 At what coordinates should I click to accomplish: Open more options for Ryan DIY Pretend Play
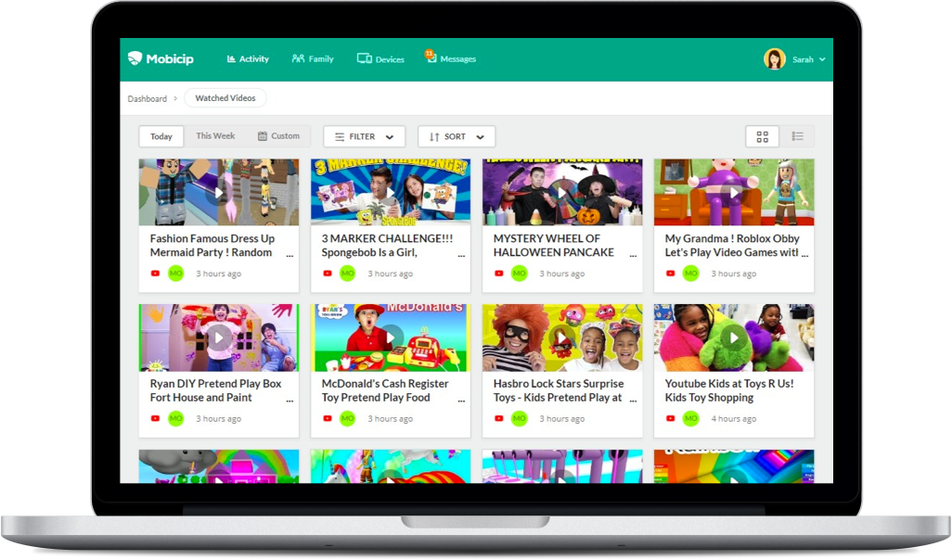(x=289, y=401)
